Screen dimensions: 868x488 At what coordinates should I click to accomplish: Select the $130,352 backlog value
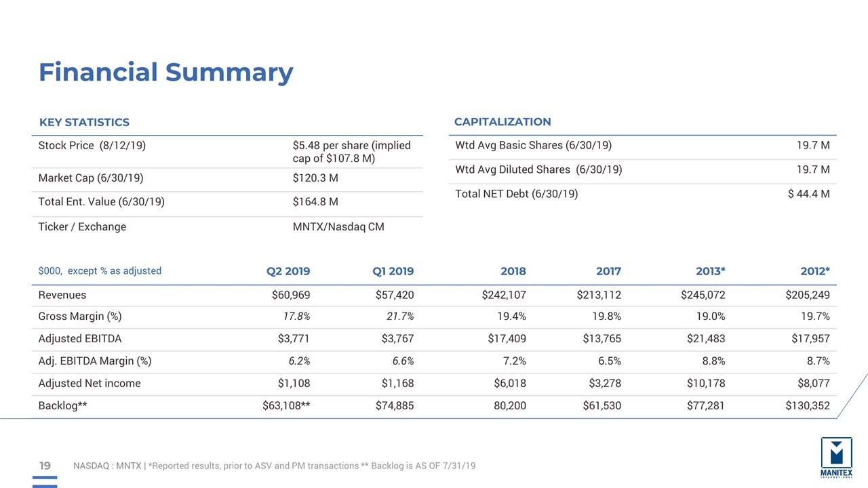pyautogui.click(x=808, y=406)
